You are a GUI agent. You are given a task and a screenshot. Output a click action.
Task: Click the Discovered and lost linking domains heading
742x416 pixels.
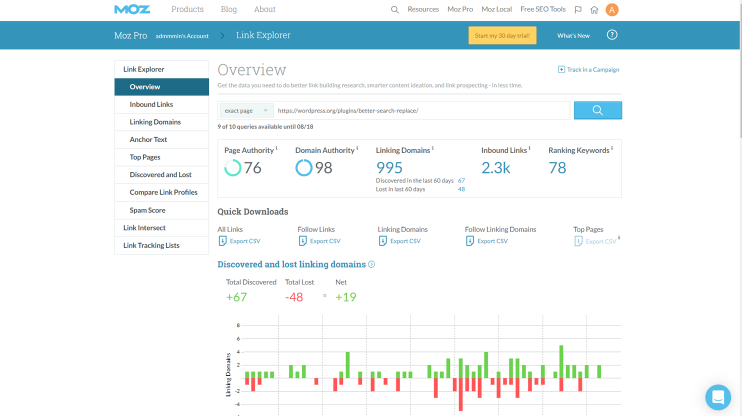coord(292,265)
